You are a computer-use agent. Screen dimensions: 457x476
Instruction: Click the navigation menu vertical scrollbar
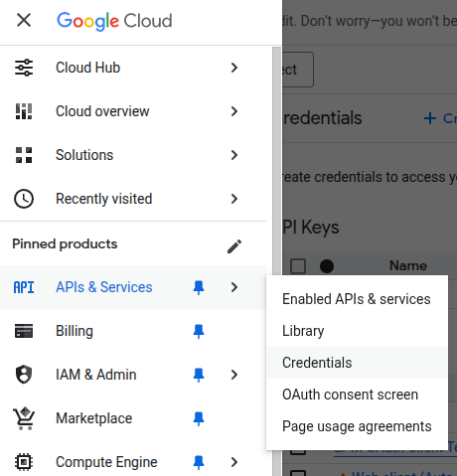(276, 261)
